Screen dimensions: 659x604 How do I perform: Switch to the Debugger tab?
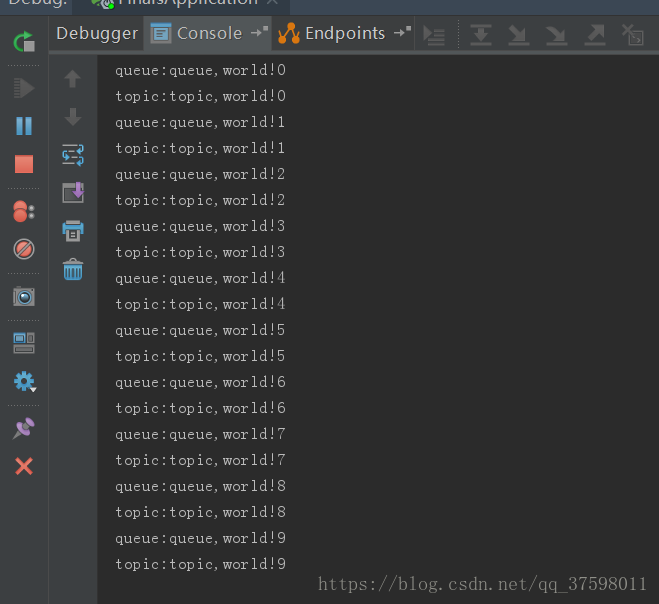(x=97, y=34)
